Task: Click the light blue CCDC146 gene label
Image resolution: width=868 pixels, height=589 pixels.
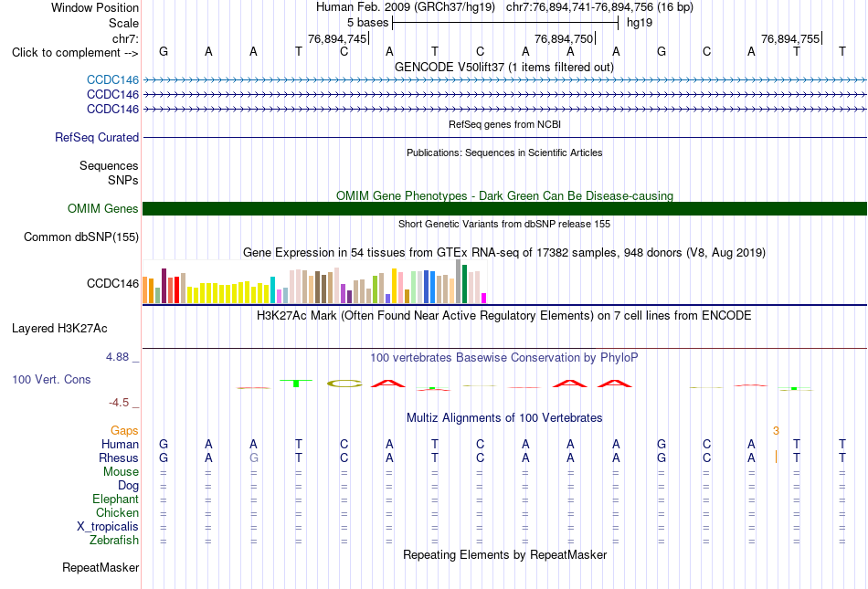Action: pyautogui.click(x=113, y=79)
